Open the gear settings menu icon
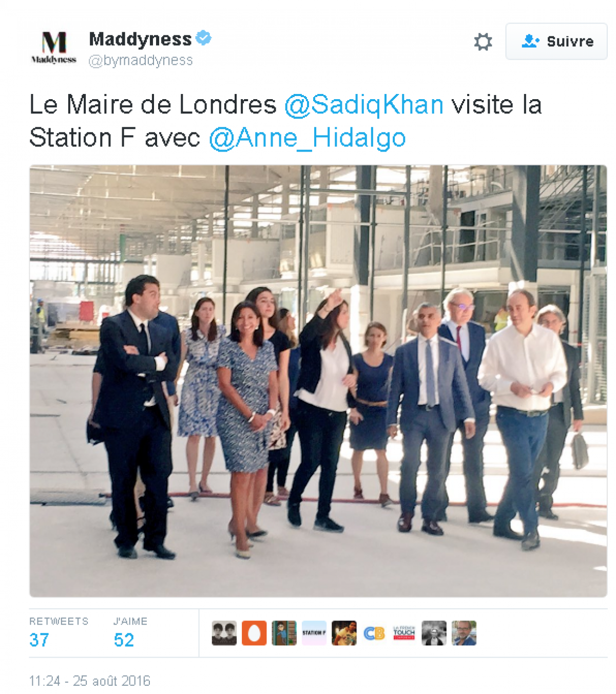 tap(483, 42)
